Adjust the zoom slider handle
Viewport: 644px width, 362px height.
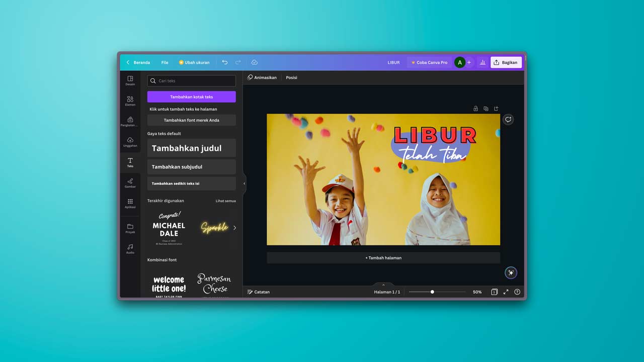coord(432,292)
